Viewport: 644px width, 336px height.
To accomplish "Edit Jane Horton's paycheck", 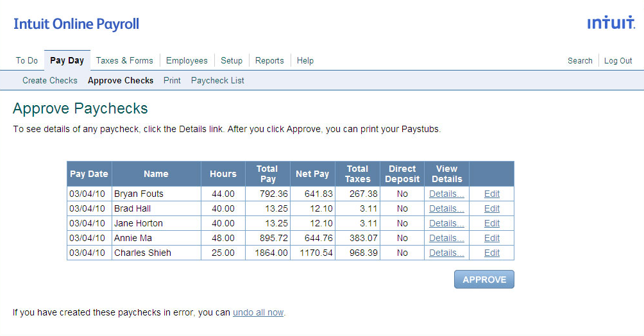I will coord(491,223).
